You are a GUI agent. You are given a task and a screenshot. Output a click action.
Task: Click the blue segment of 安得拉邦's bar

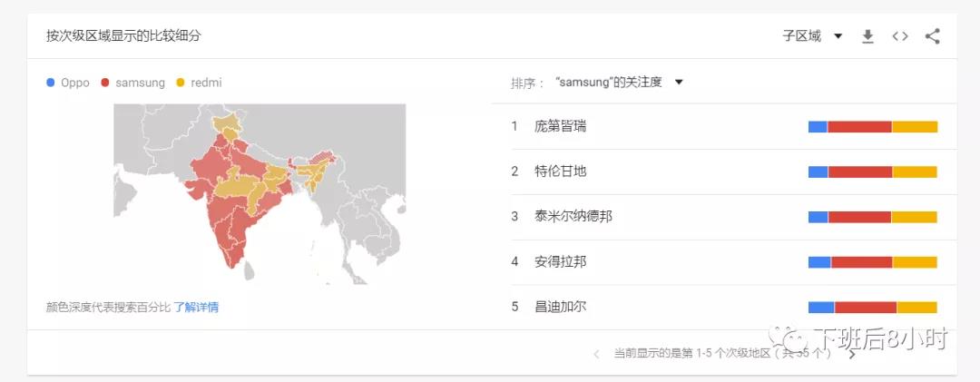click(819, 262)
